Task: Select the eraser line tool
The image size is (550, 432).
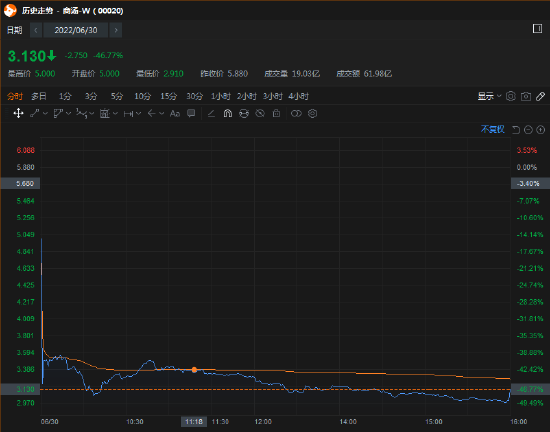Action: tap(211, 113)
